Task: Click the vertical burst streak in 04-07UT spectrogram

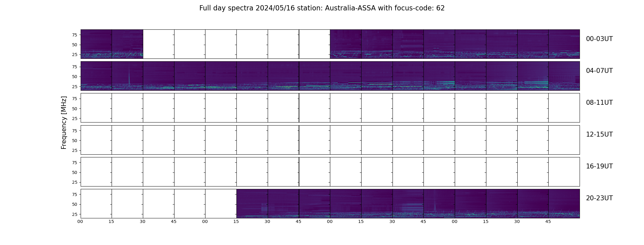Action: coord(129,74)
